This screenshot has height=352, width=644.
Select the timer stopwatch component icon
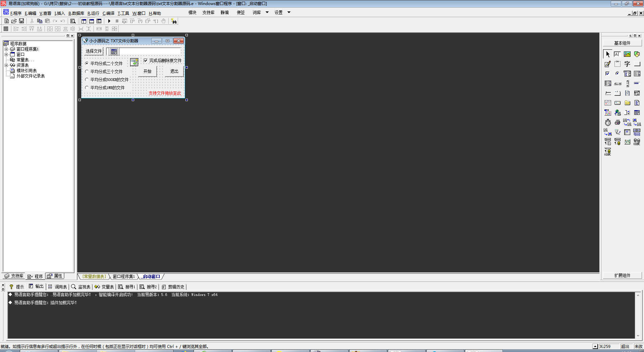click(x=608, y=122)
